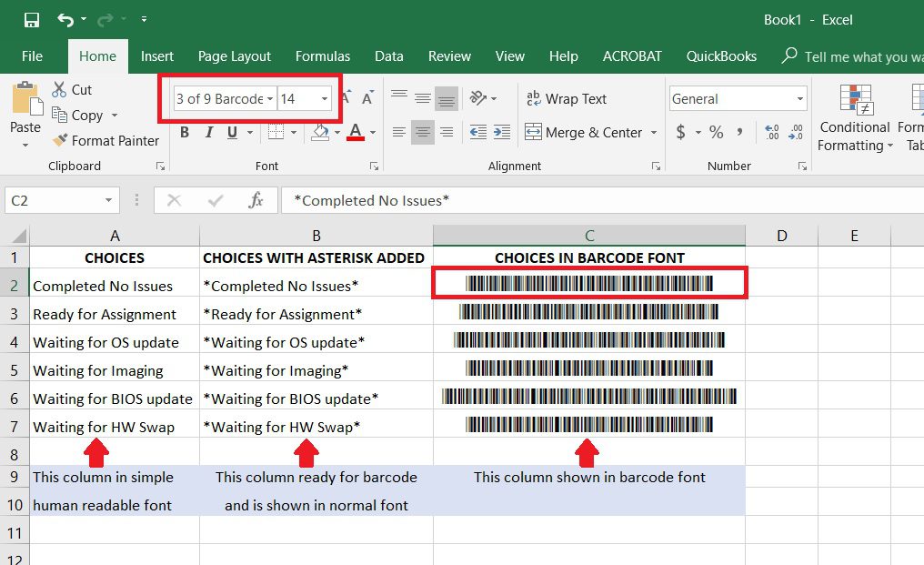Apply accounting dollar format

pos(680,132)
